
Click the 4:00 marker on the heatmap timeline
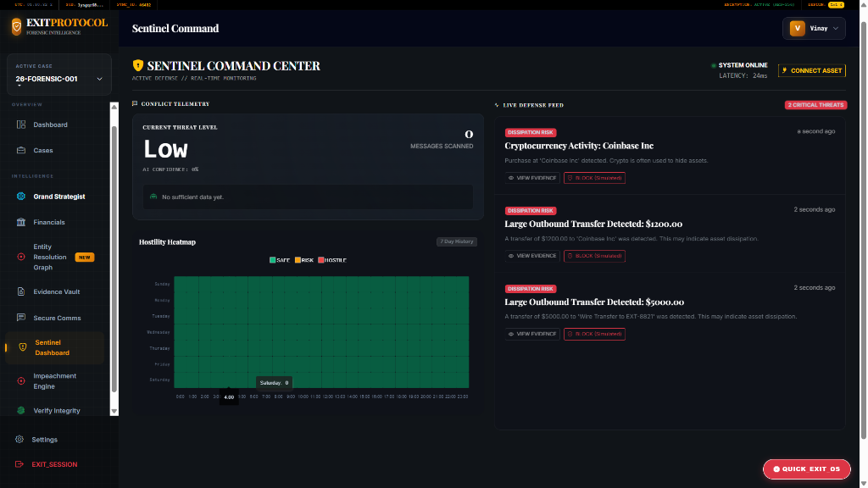click(229, 396)
